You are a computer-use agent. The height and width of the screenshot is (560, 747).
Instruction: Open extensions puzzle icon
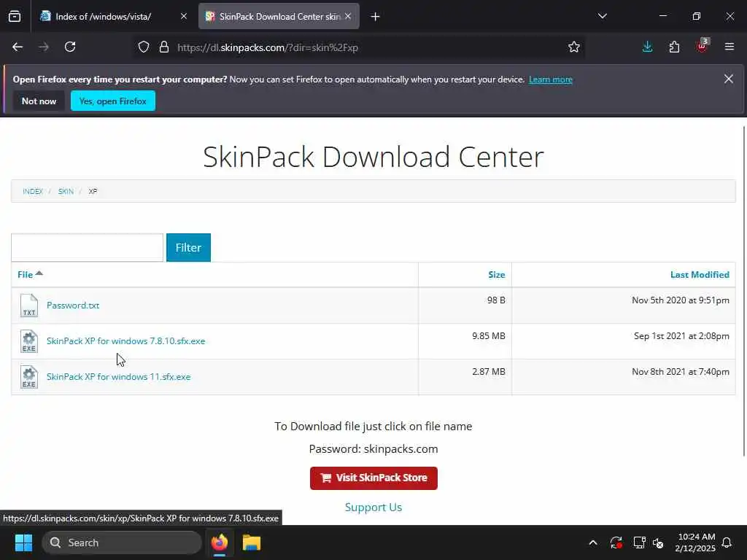coord(674,47)
